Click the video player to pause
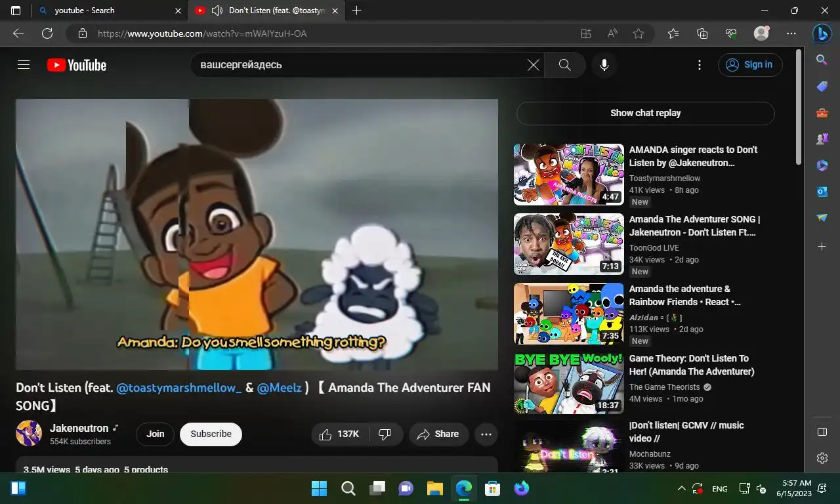The width and height of the screenshot is (840, 504). [x=257, y=234]
